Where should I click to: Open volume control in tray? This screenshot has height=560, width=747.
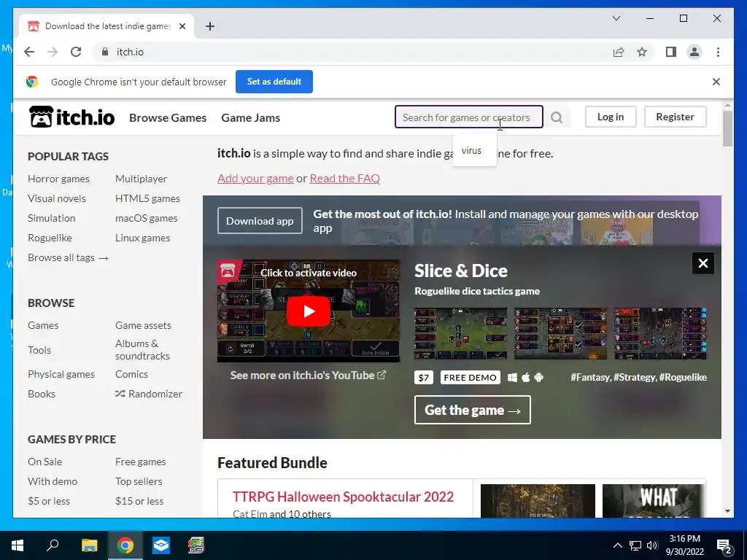point(652,545)
